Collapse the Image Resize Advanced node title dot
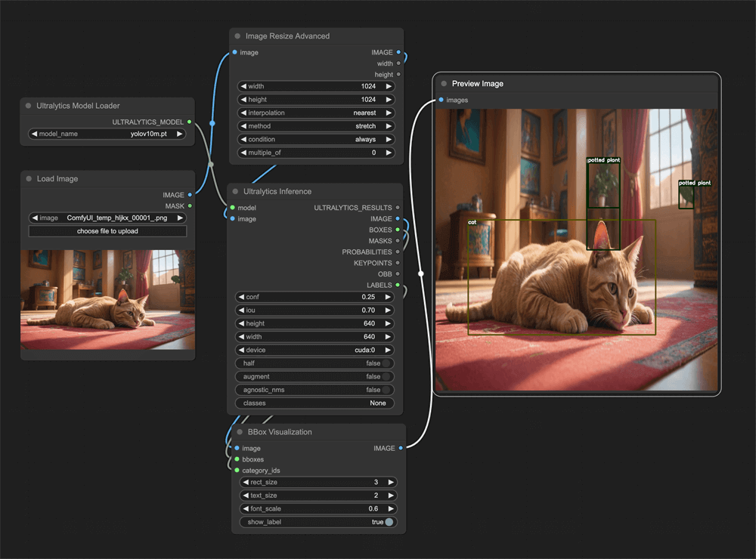Image resolution: width=756 pixels, height=559 pixels. point(237,36)
